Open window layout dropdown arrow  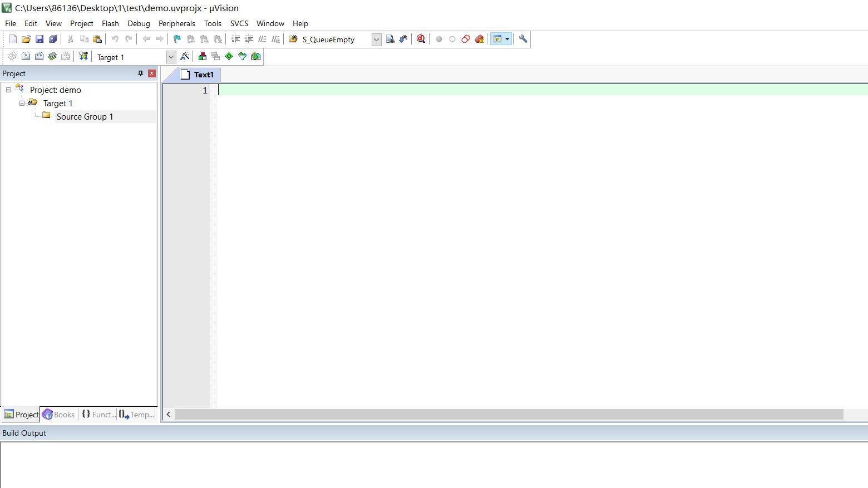(507, 39)
